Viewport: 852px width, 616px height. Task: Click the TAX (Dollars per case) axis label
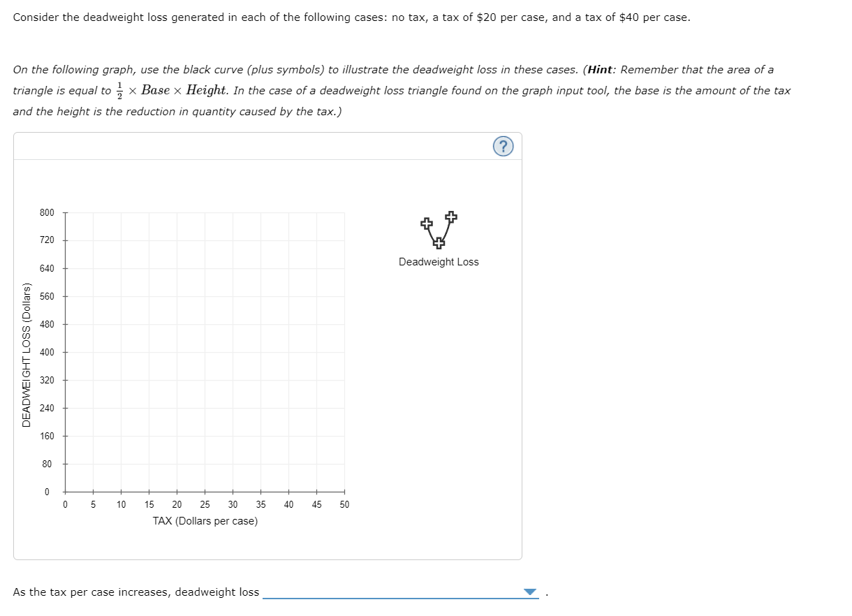(x=206, y=520)
